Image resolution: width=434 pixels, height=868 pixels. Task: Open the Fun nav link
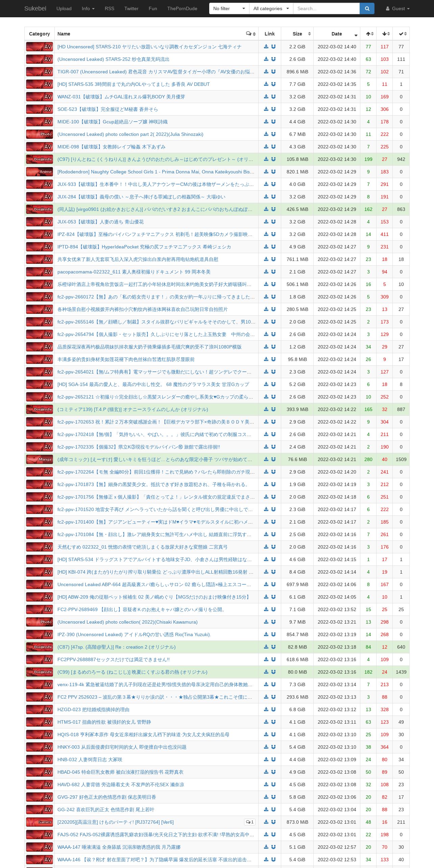coord(153,8)
